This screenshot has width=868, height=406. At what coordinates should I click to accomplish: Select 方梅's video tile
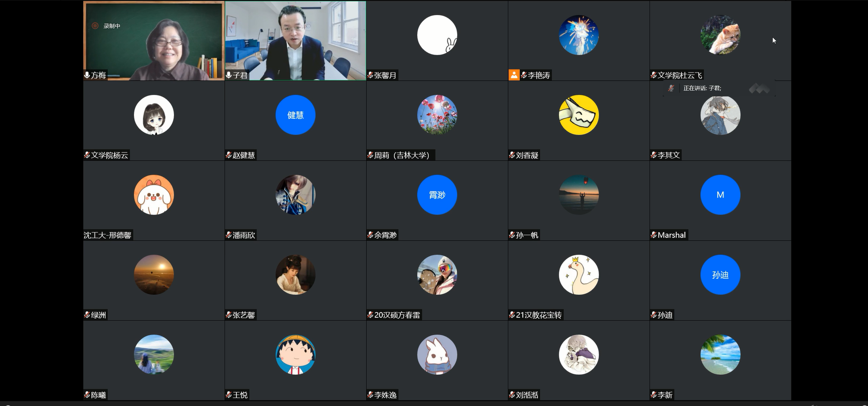point(154,40)
